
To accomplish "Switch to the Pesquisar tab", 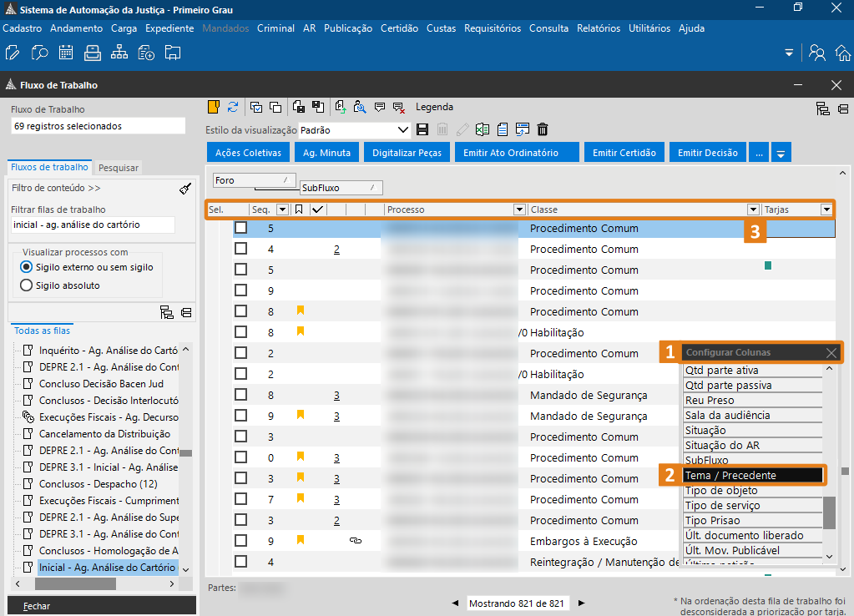I will click(x=119, y=168).
